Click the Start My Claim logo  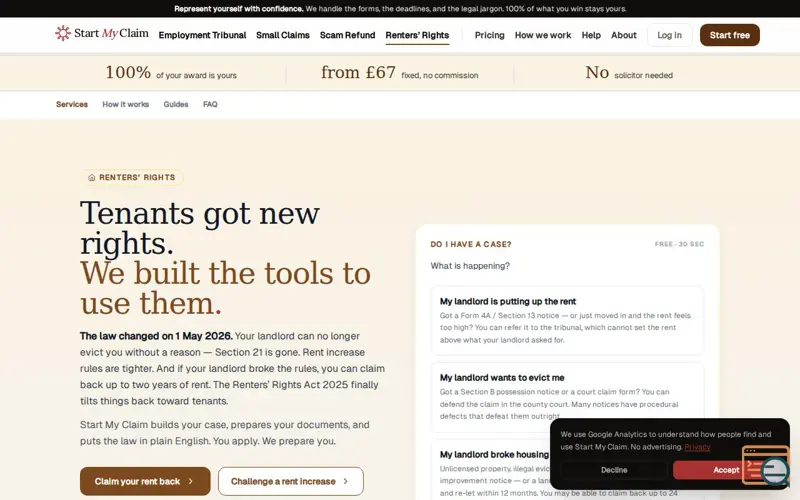pos(102,33)
